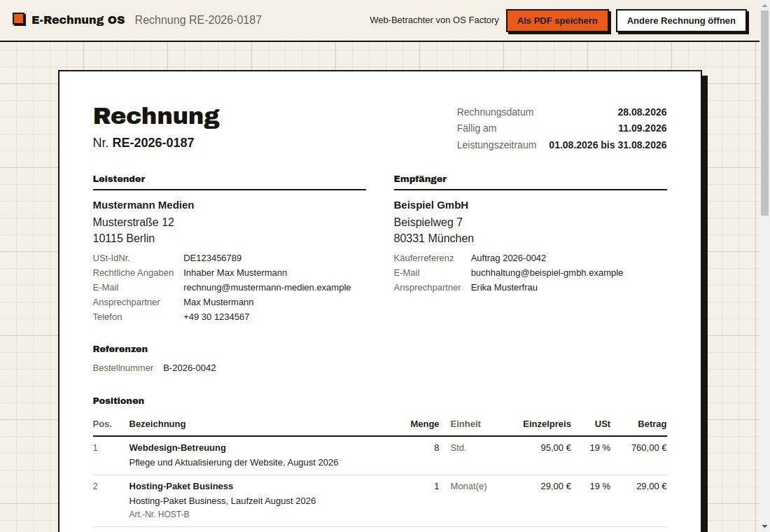Click the USt-IdNr. label

coord(111,258)
